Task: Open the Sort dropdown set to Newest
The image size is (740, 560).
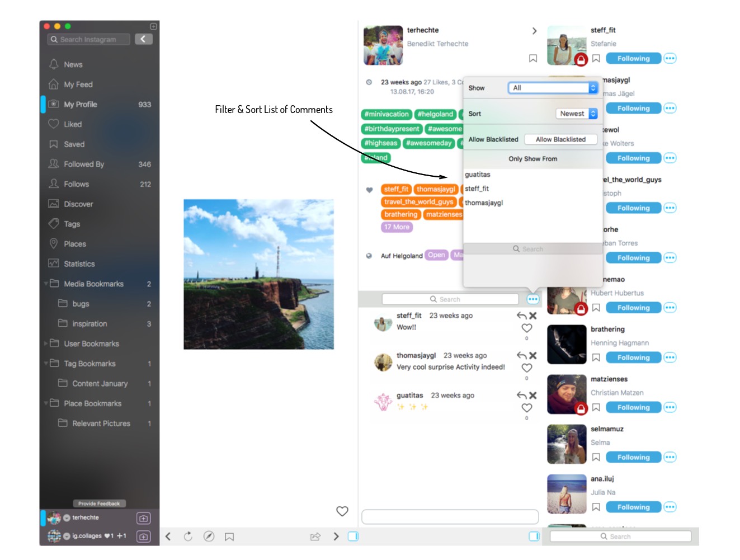Action: point(577,114)
